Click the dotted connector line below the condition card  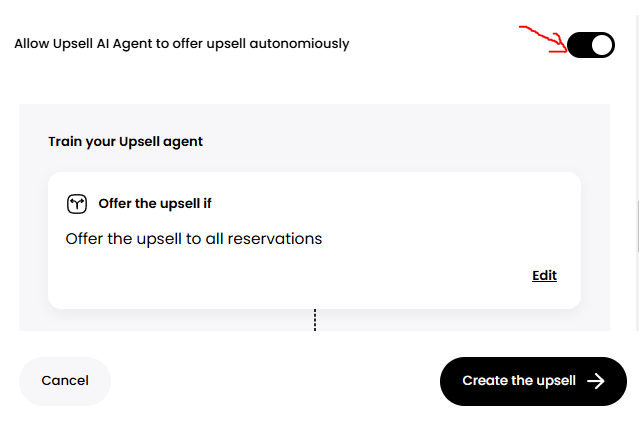click(x=315, y=320)
